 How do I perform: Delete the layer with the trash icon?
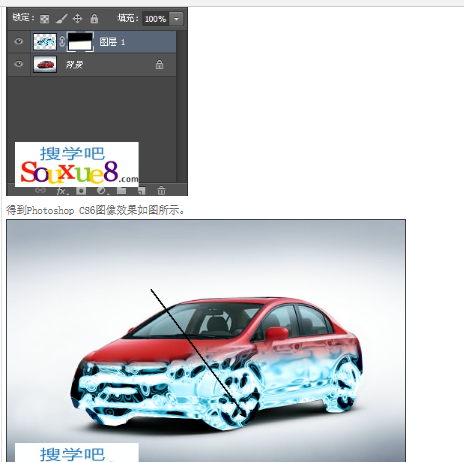(x=161, y=191)
